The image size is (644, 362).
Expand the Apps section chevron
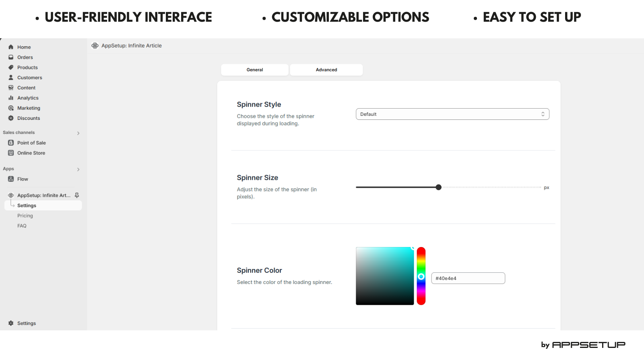(78, 169)
